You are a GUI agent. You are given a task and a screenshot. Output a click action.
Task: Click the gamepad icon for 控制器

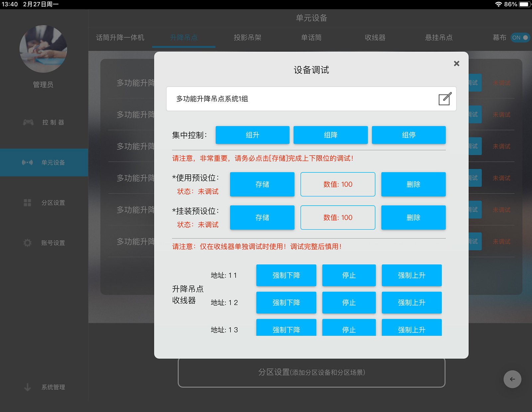(28, 123)
